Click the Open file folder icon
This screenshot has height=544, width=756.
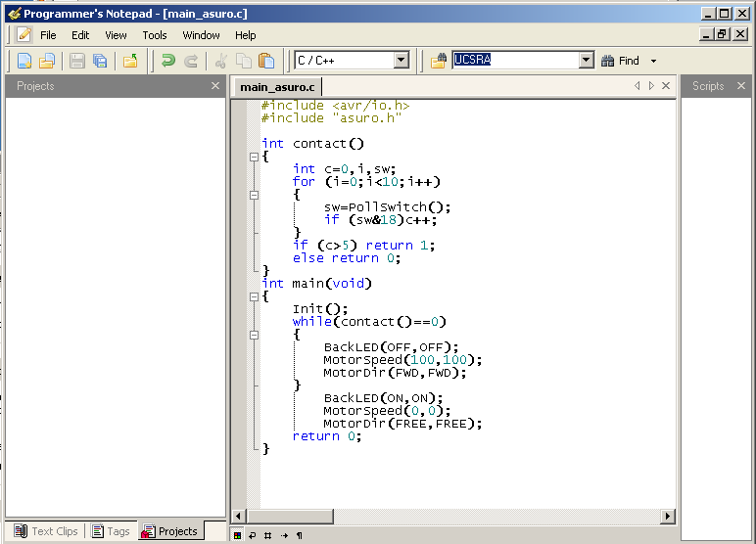coord(47,61)
